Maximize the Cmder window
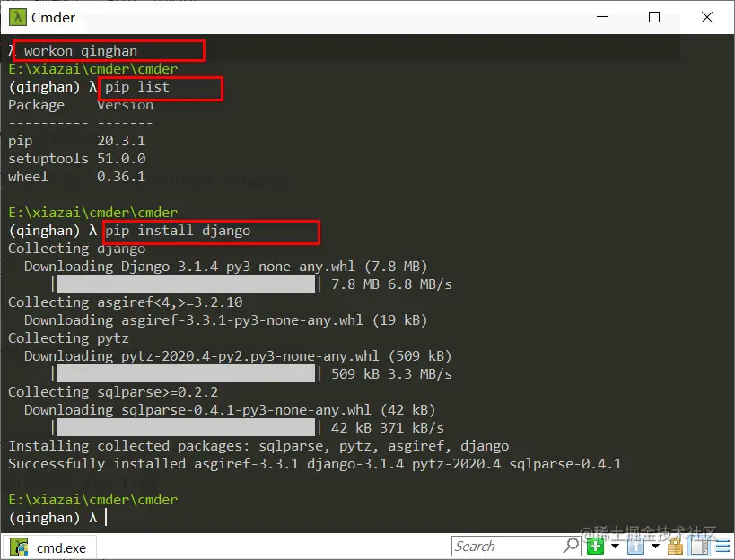 (654, 17)
